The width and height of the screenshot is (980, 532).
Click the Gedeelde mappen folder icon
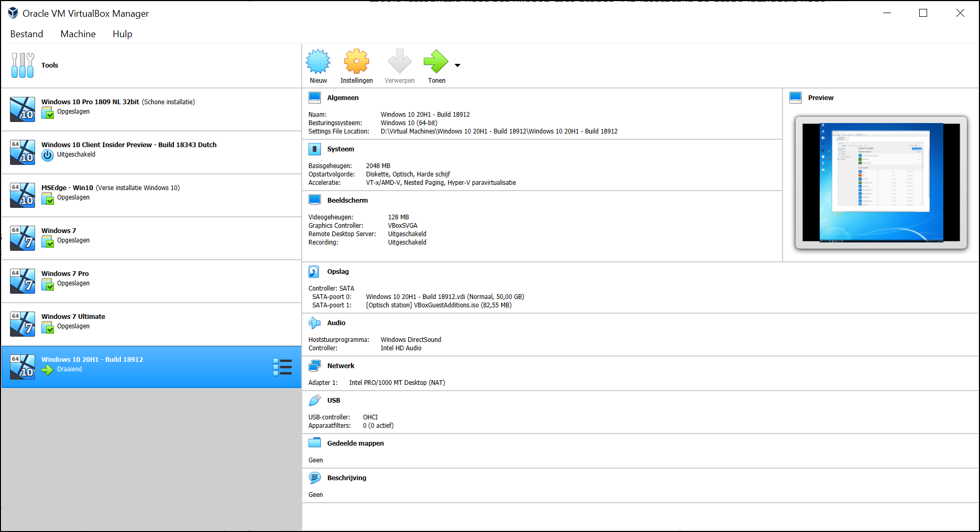tap(315, 443)
